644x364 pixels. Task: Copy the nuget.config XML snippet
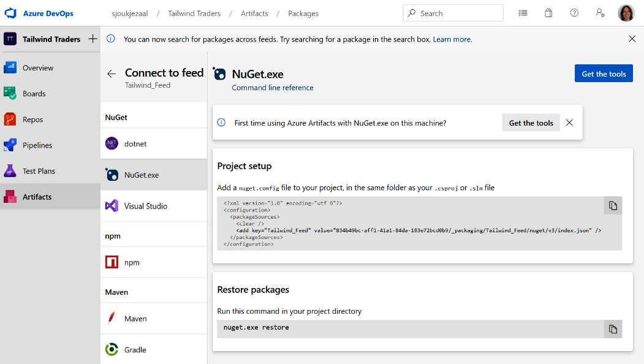tap(612, 205)
